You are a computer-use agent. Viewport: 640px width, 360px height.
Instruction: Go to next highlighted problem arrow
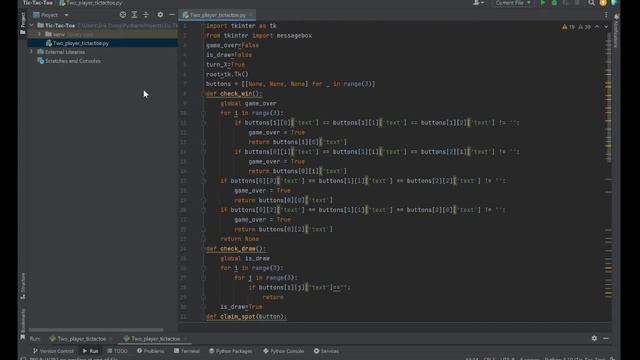coord(606,27)
